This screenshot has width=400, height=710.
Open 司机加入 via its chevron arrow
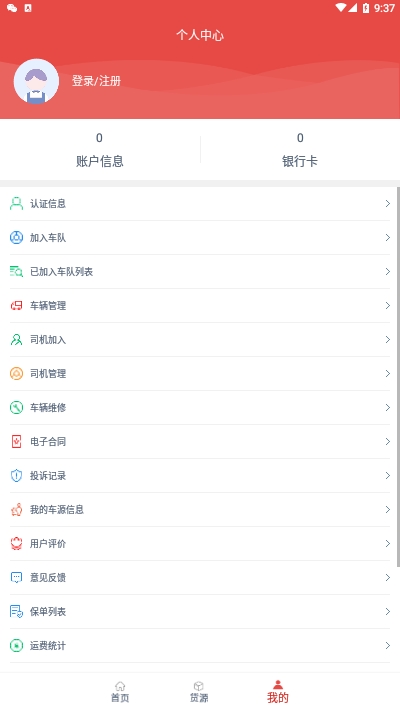click(x=387, y=340)
